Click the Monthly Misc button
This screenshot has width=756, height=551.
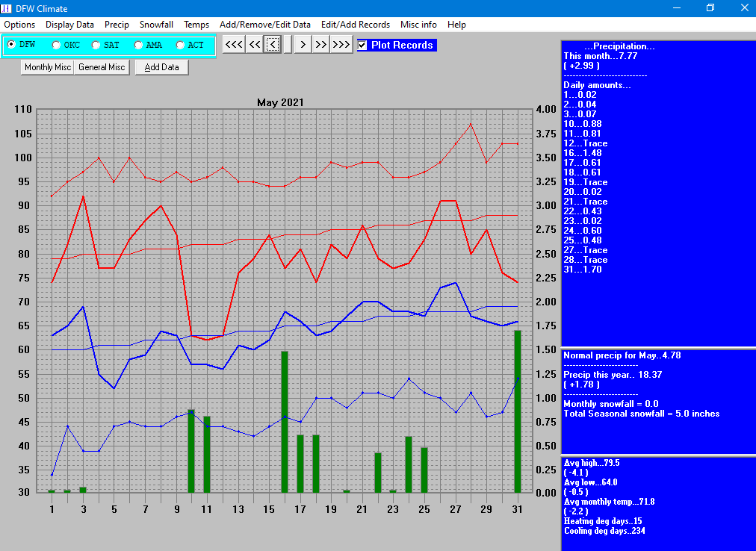point(48,67)
